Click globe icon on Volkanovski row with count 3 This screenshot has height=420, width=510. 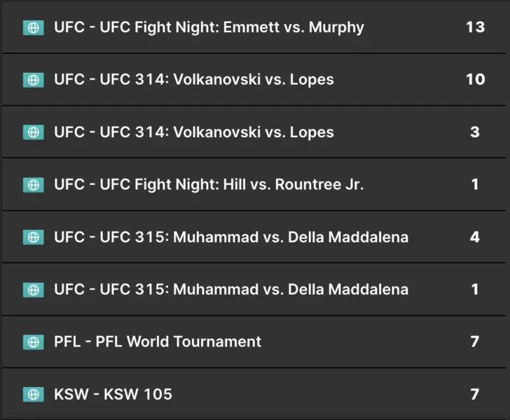tap(33, 132)
